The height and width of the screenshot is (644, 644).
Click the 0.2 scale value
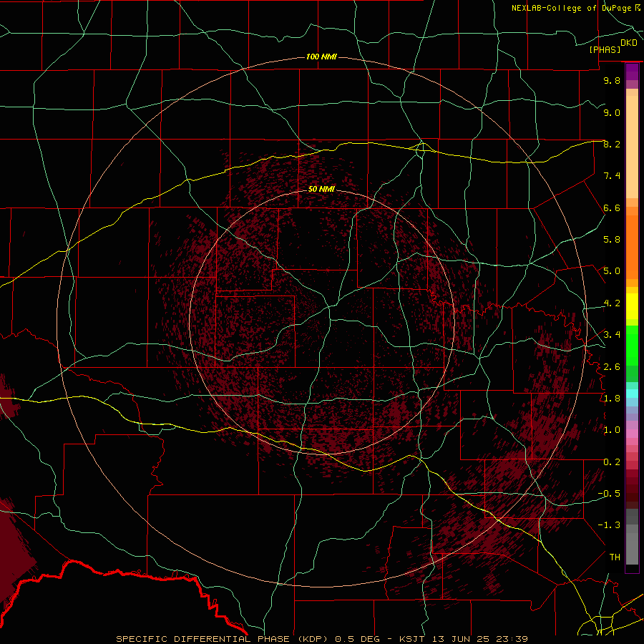[x=612, y=462]
